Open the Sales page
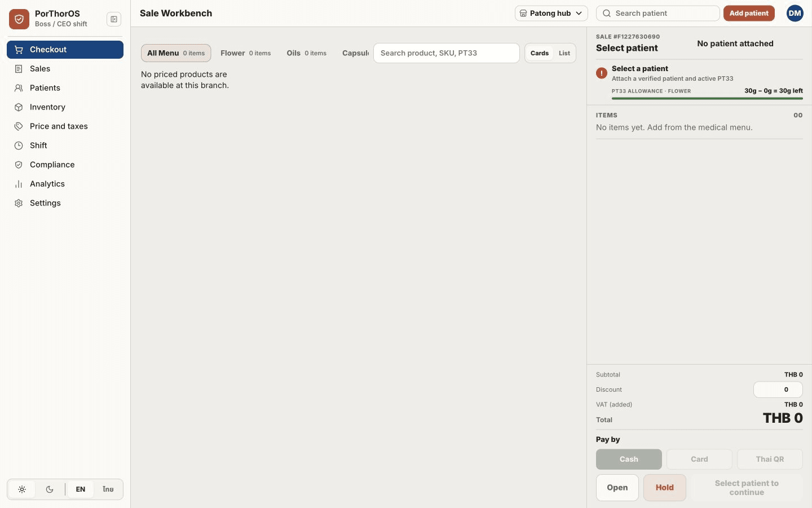Image resolution: width=812 pixels, height=508 pixels. (x=65, y=69)
